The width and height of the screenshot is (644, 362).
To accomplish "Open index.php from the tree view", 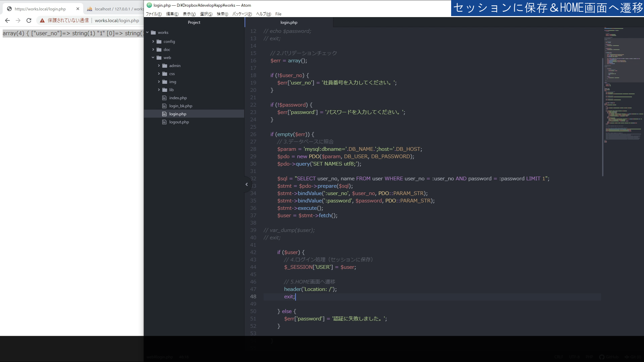I will click(x=178, y=98).
